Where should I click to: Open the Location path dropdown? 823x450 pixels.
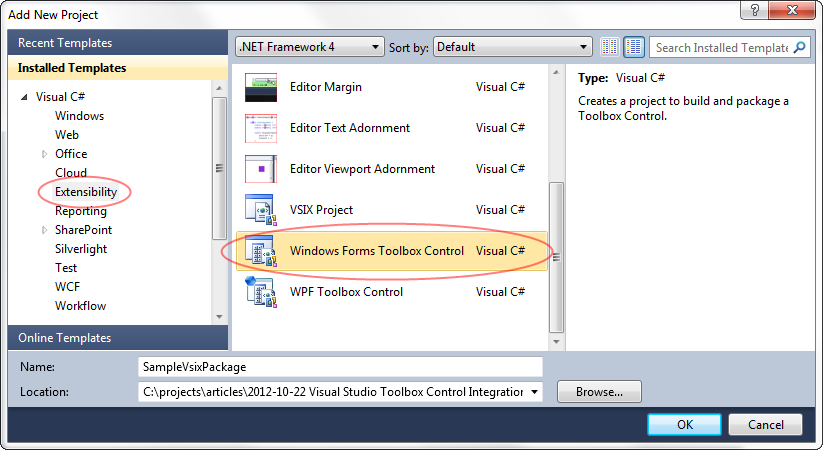(535, 392)
